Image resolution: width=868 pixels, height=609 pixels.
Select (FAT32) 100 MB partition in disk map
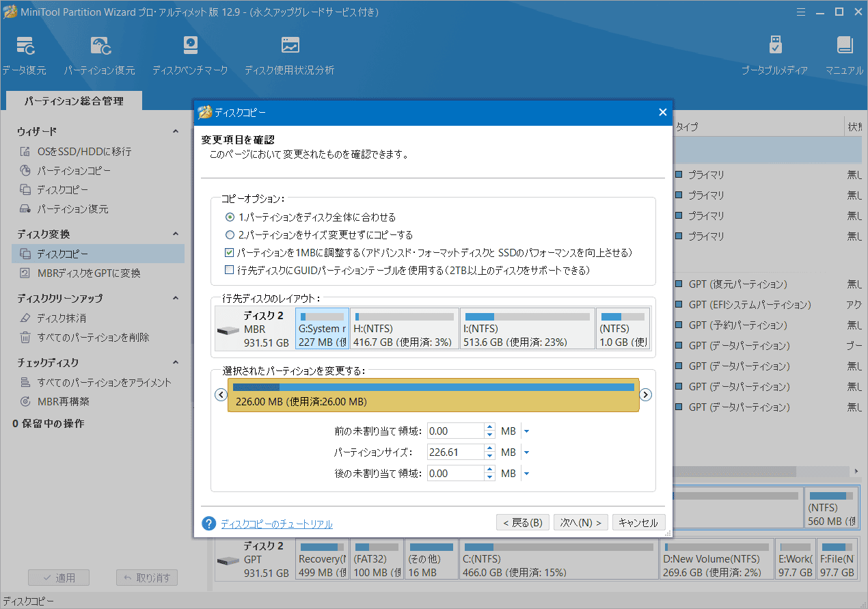[377, 559]
